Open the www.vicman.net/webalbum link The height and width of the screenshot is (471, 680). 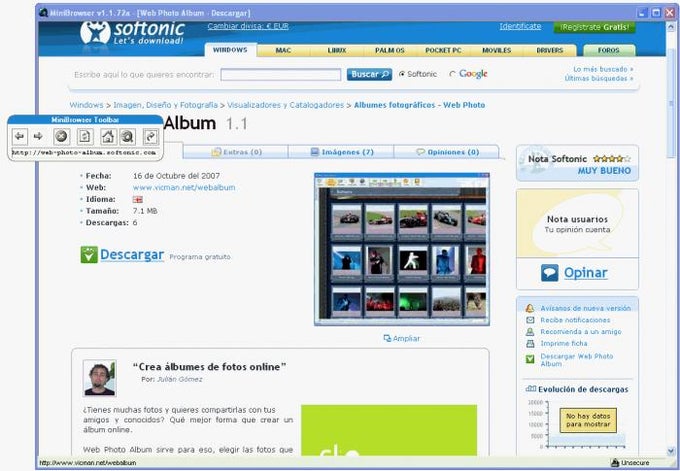(184, 187)
